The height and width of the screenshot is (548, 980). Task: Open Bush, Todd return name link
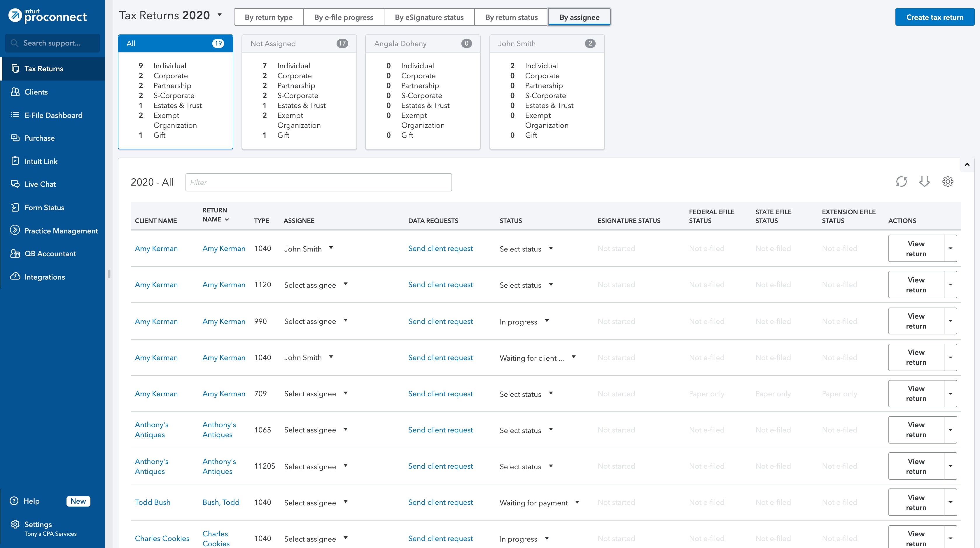click(x=221, y=502)
